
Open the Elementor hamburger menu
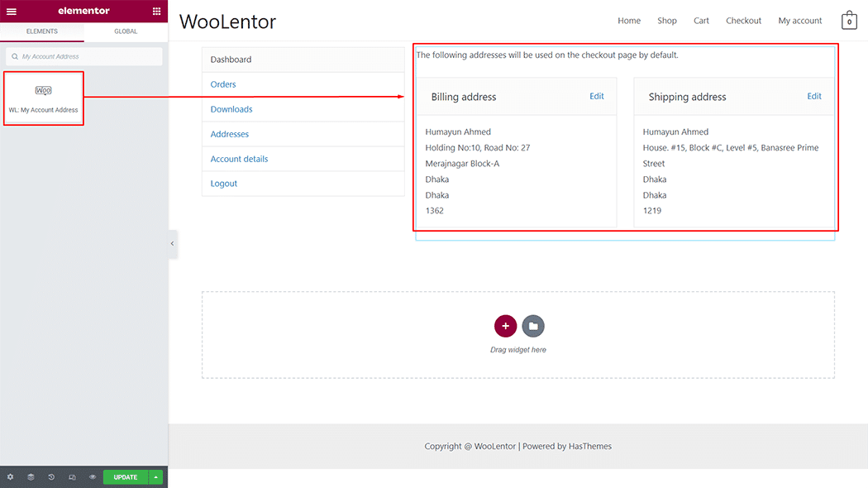pyautogui.click(x=11, y=11)
